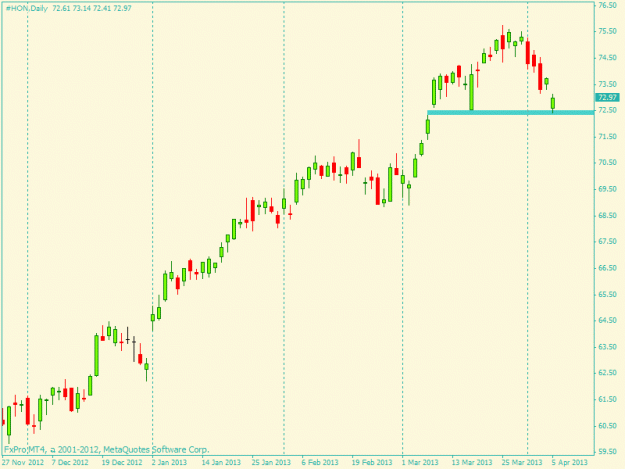Click the 68.50 price scale label
This screenshot has width=625, height=469.
[607, 215]
